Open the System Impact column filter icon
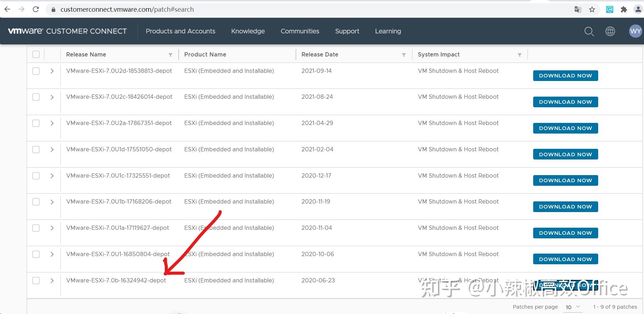644x314 pixels. point(520,55)
